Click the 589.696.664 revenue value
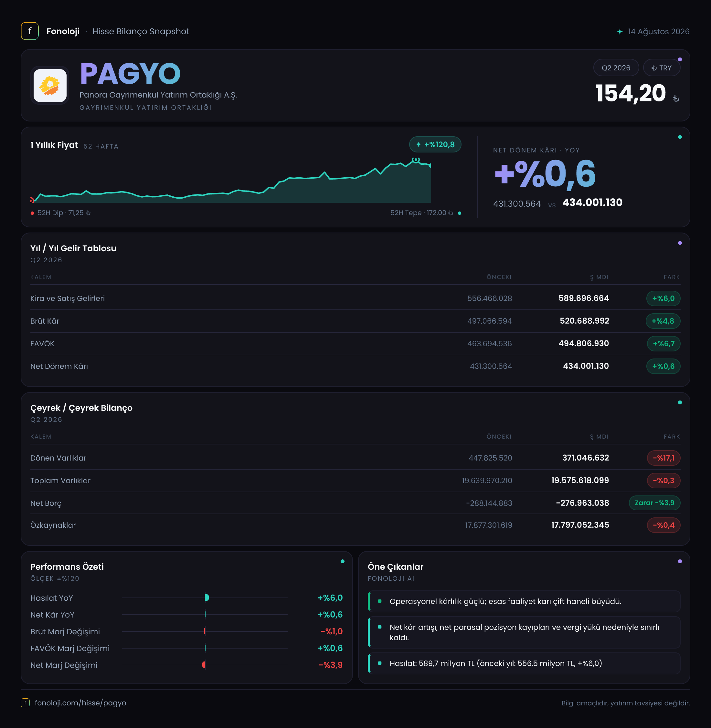 pos(584,298)
